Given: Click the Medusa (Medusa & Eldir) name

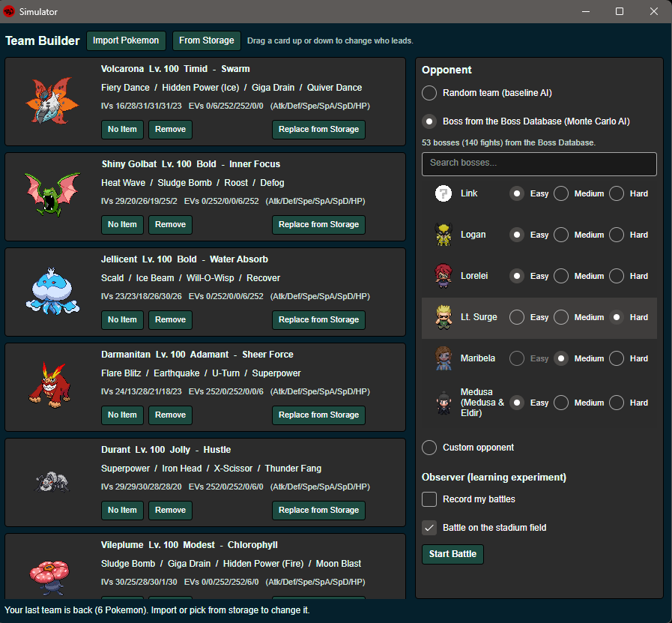Looking at the screenshot, I should coord(482,403).
